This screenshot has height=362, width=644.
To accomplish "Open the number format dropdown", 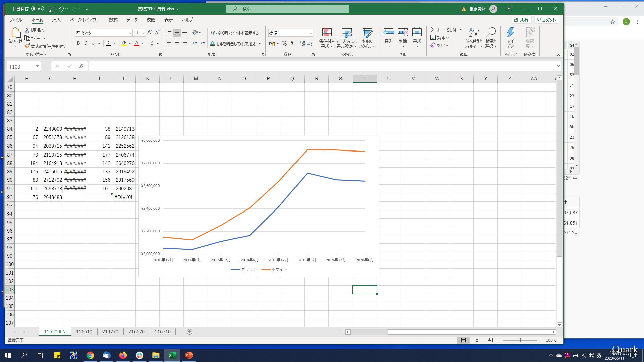I will 311,33.
